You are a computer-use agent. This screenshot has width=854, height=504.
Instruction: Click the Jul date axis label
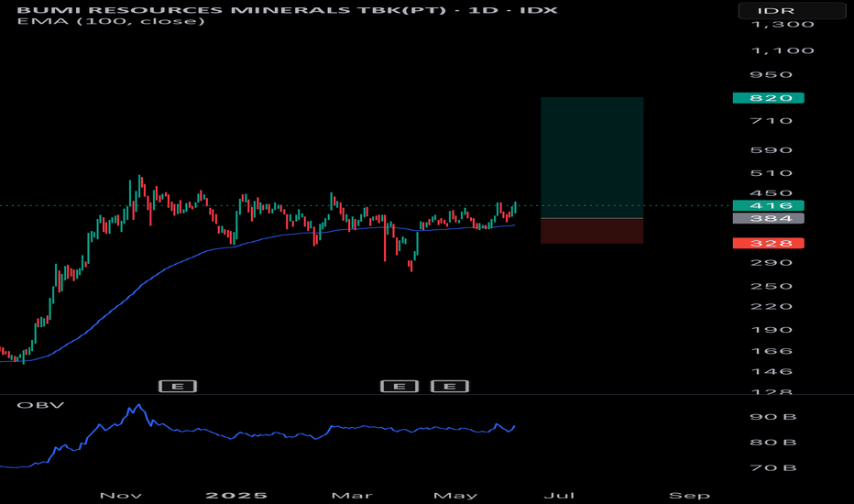(559, 495)
